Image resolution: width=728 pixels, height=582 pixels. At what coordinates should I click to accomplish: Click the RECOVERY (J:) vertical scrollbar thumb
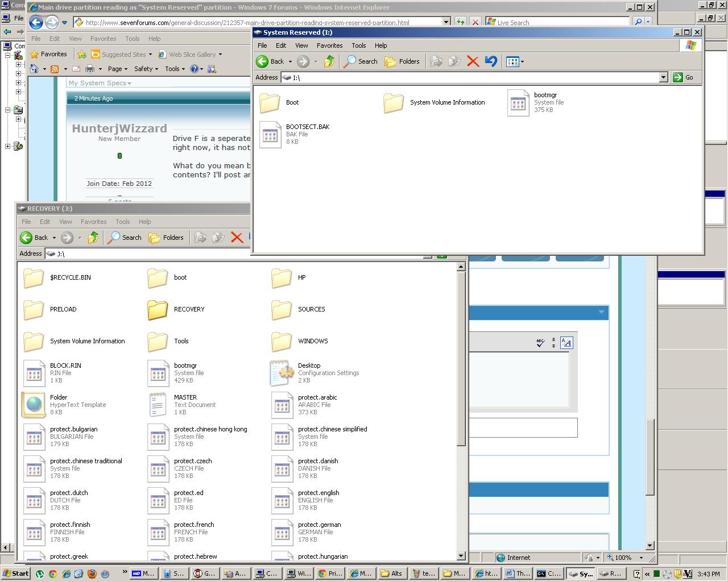461,359
